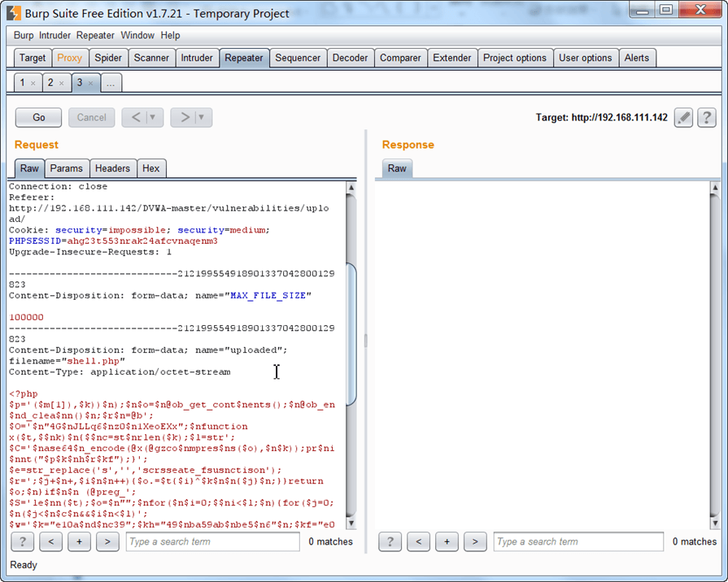
Task: Open the Help menu
Action: [x=170, y=35]
